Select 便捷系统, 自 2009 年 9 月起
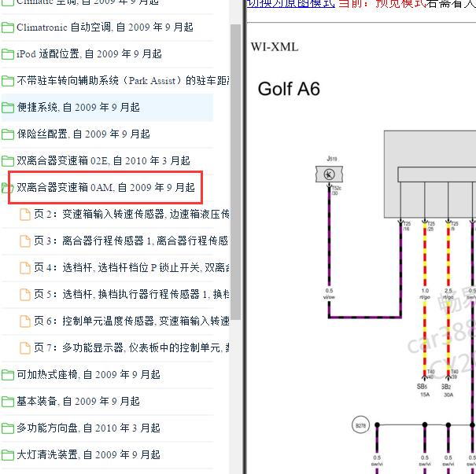 [x=79, y=108]
